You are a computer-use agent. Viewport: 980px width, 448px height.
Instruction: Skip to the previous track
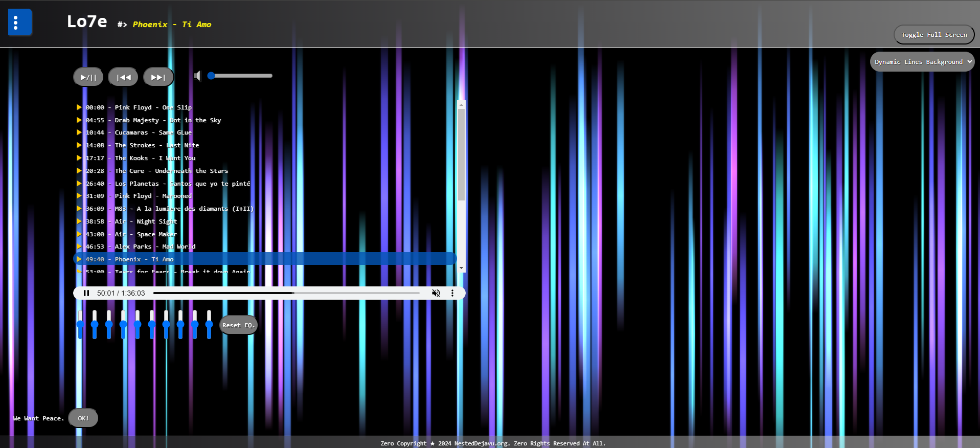tap(123, 77)
